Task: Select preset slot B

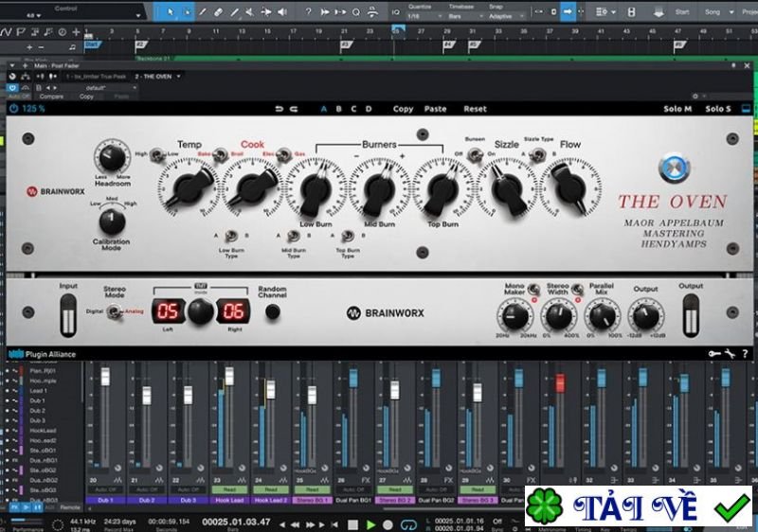Action: click(x=338, y=109)
